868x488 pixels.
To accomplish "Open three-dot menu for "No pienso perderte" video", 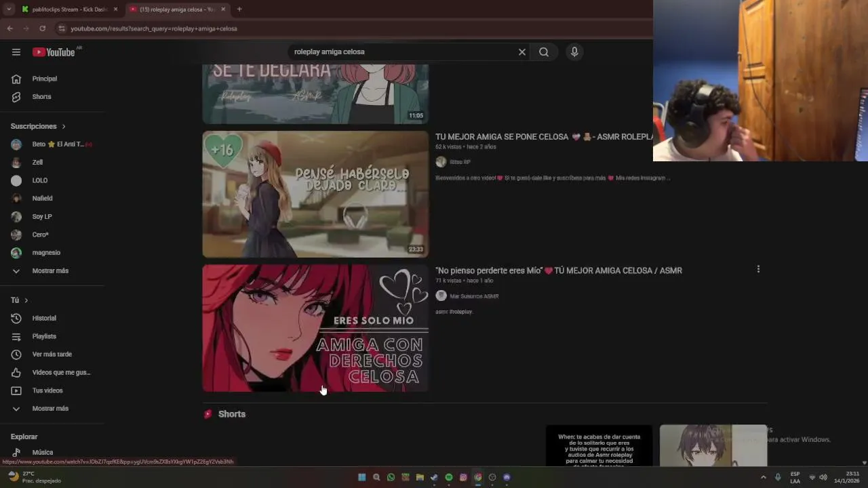I will click(758, 269).
